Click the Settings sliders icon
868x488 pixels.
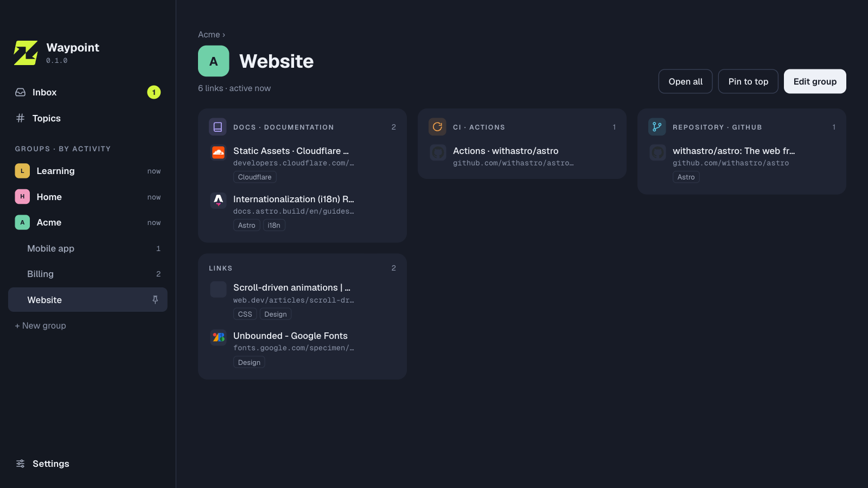pos(21,464)
